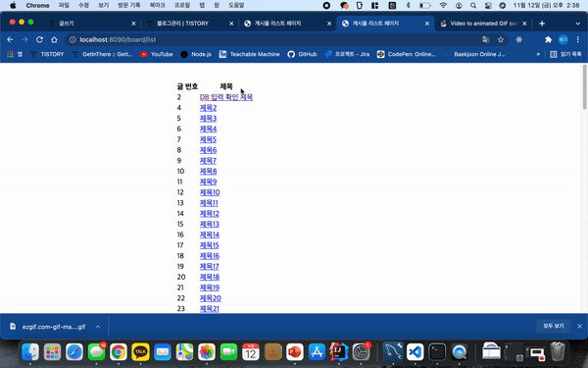Expand the tab search dropdown arrow
Image resolution: width=588 pixels, height=368 pixels.
(x=577, y=24)
